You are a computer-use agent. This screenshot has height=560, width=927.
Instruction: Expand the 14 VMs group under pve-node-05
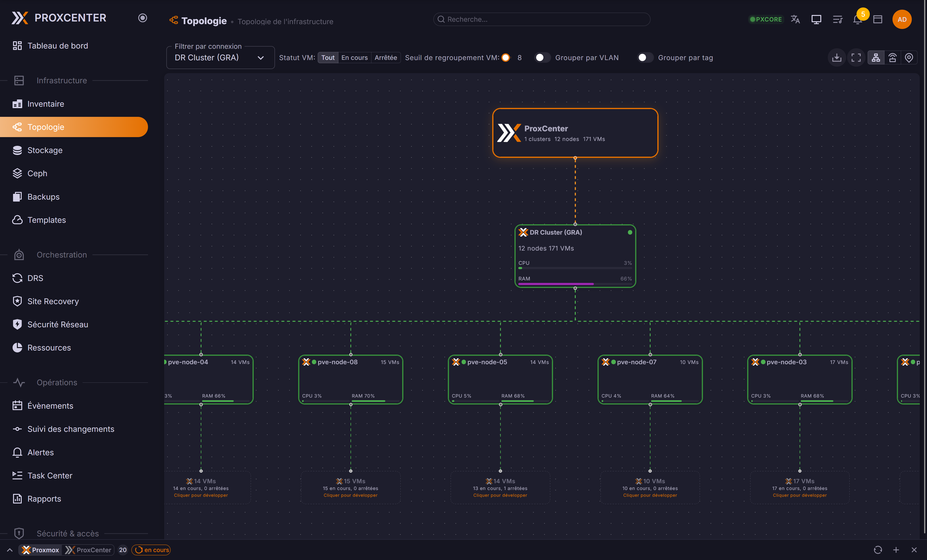pos(500,488)
